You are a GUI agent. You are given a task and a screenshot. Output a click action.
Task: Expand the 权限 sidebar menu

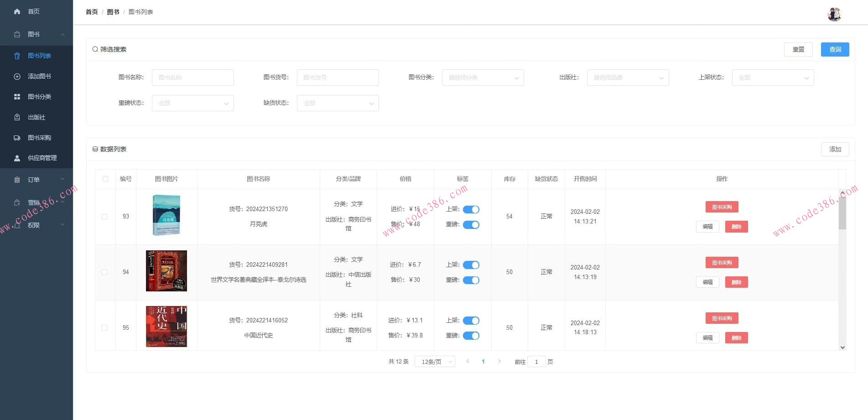click(36, 225)
